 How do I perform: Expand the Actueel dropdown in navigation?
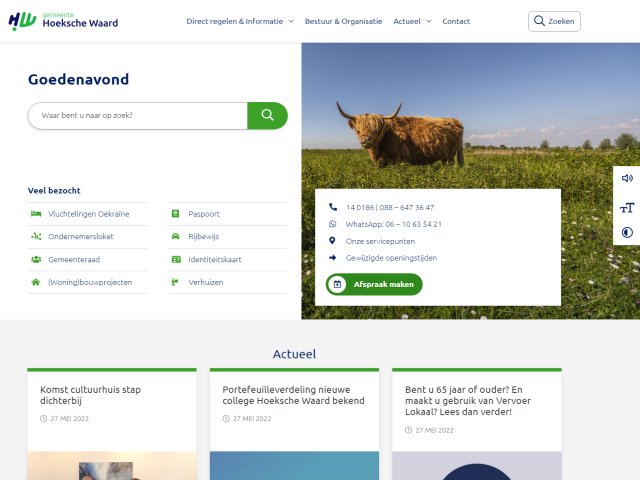tap(412, 21)
